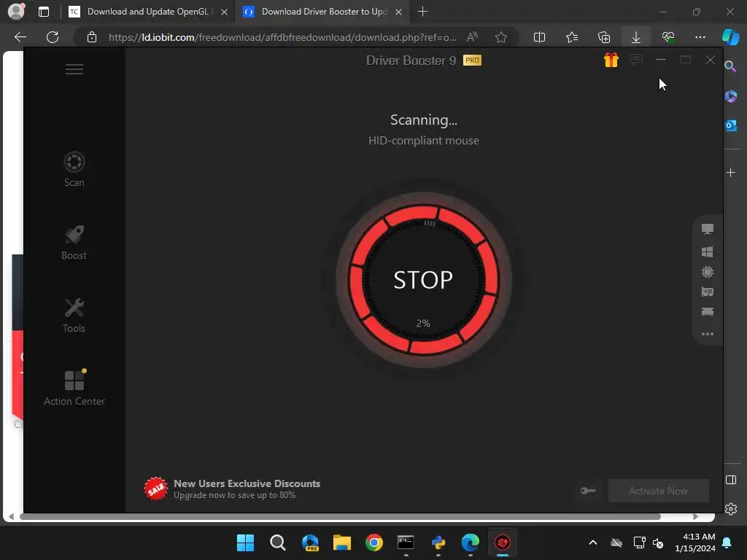Open the Favorites list icon
747x560 pixels.
click(x=572, y=37)
